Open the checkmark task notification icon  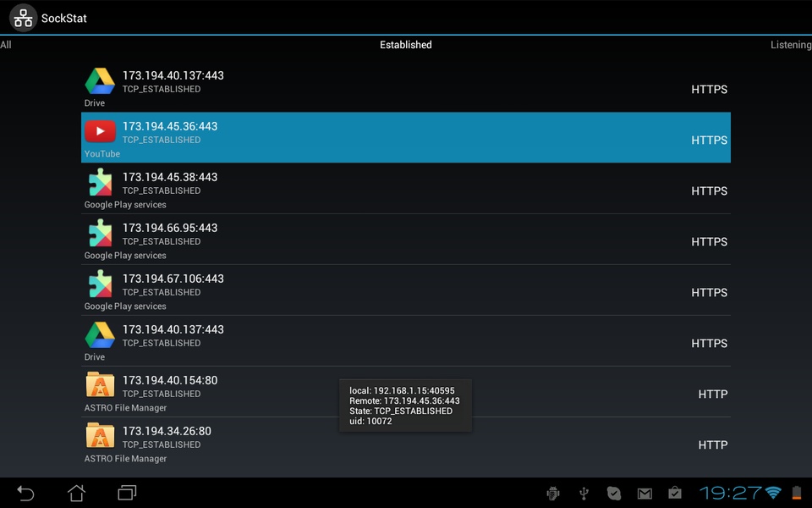tap(614, 493)
